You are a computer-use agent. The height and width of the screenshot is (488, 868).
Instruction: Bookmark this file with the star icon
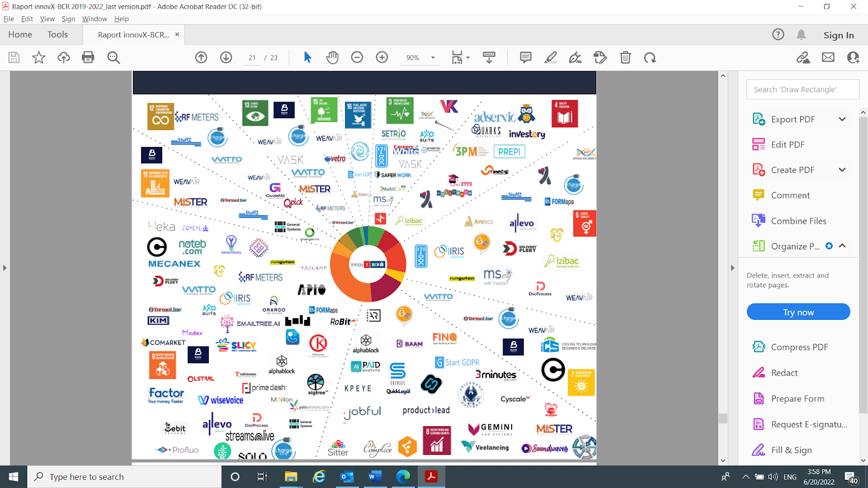click(x=39, y=57)
